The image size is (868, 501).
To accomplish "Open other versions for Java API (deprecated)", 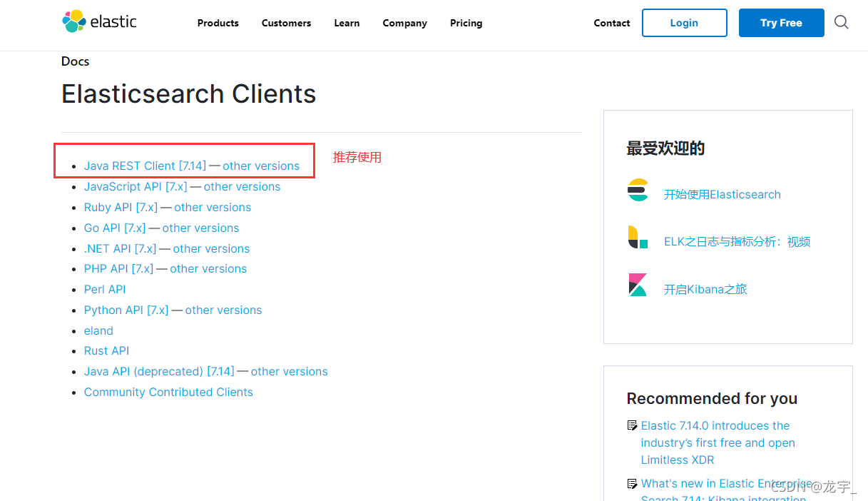I will pyautogui.click(x=290, y=371).
